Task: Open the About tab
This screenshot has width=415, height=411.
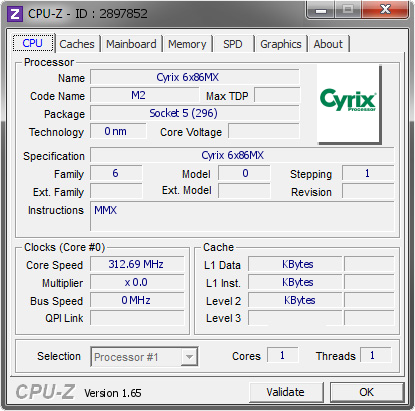Action: point(328,44)
